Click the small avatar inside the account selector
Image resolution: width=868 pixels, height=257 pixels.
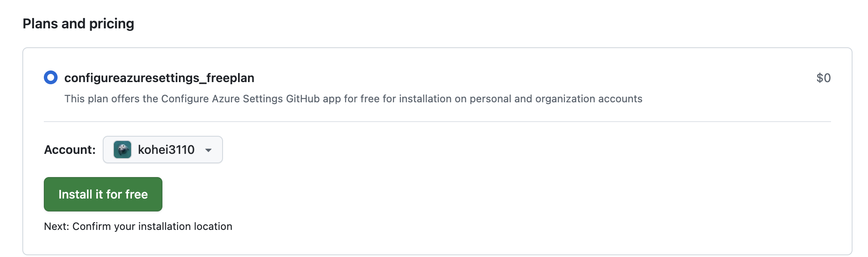click(x=122, y=150)
